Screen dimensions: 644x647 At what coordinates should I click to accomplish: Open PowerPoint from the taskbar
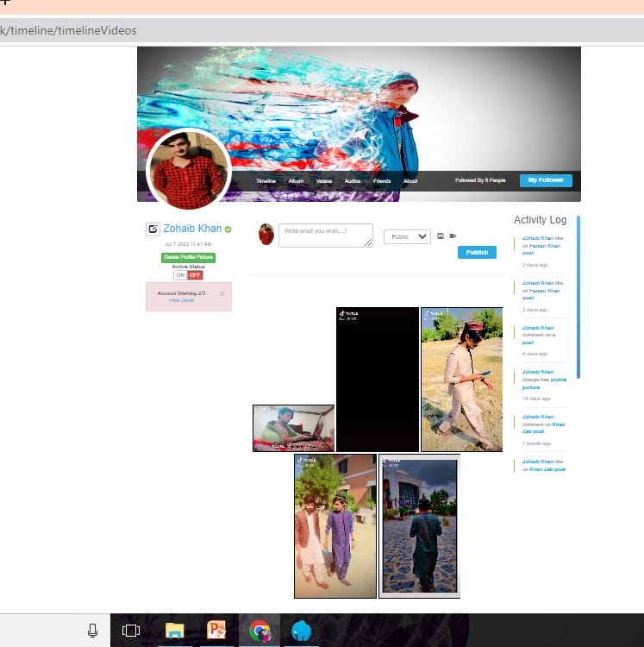(x=217, y=631)
